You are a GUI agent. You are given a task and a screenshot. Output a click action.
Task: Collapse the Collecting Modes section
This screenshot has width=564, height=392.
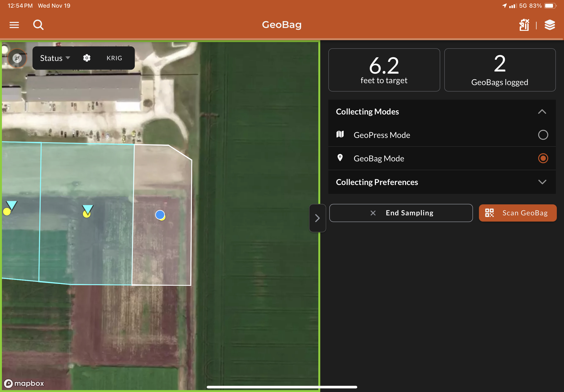coord(542,112)
